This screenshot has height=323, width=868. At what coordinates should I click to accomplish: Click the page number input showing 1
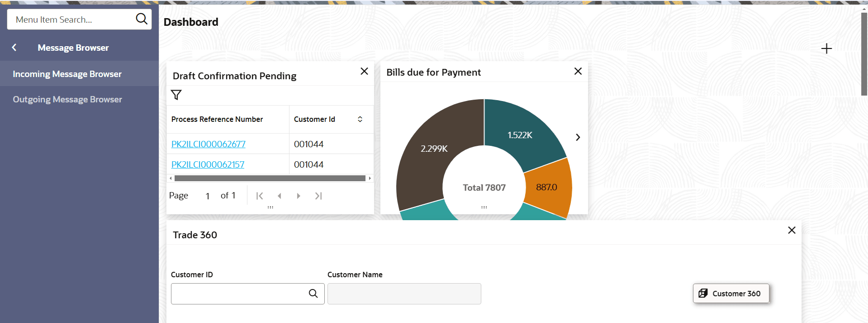208,196
